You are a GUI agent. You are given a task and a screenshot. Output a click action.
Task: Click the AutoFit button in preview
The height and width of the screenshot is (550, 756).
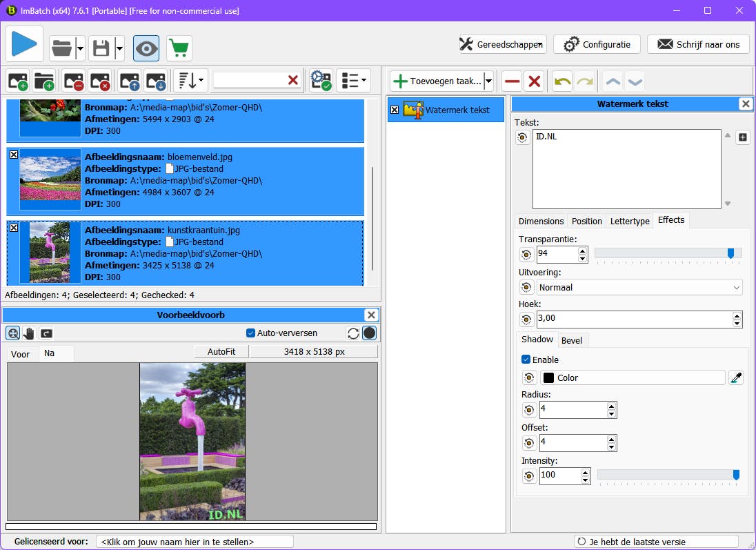pos(221,351)
